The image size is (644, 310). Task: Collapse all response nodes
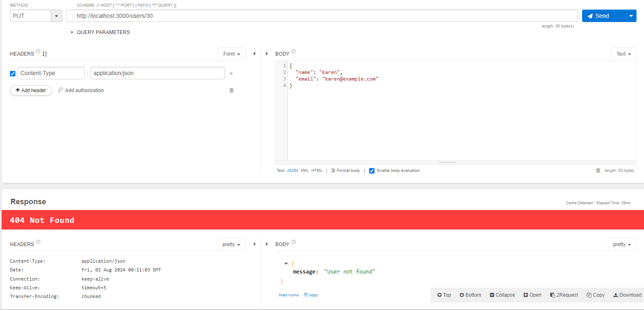(502, 295)
